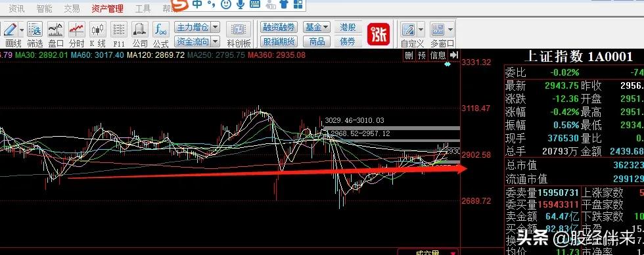Open the 筛选 stock screener icon
The image size is (644, 255).
(x=35, y=30)
